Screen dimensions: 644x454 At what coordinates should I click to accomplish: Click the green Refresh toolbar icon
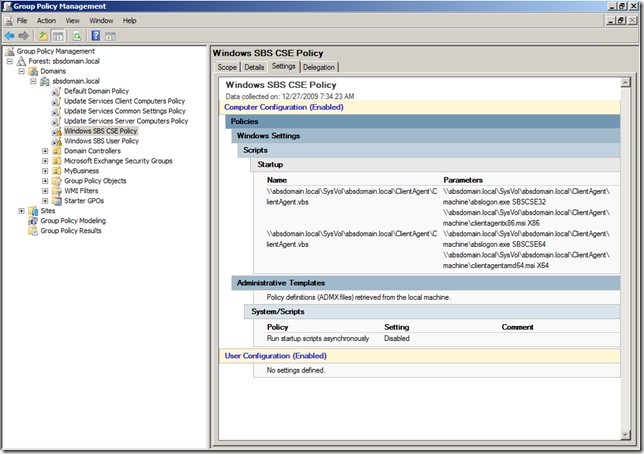tap(77, 36)
